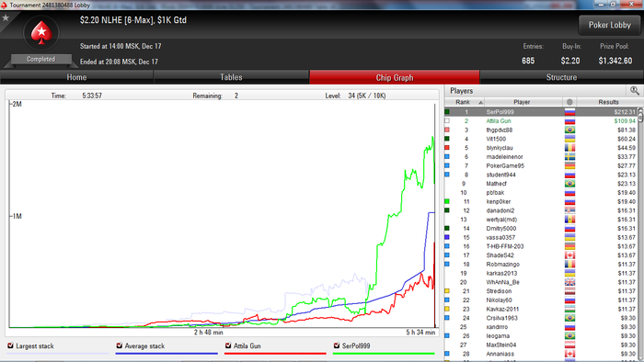This screenshot has width=644, height=362.
Task: Click the Prize Pool $1,342.60 value
Action: 615,61
